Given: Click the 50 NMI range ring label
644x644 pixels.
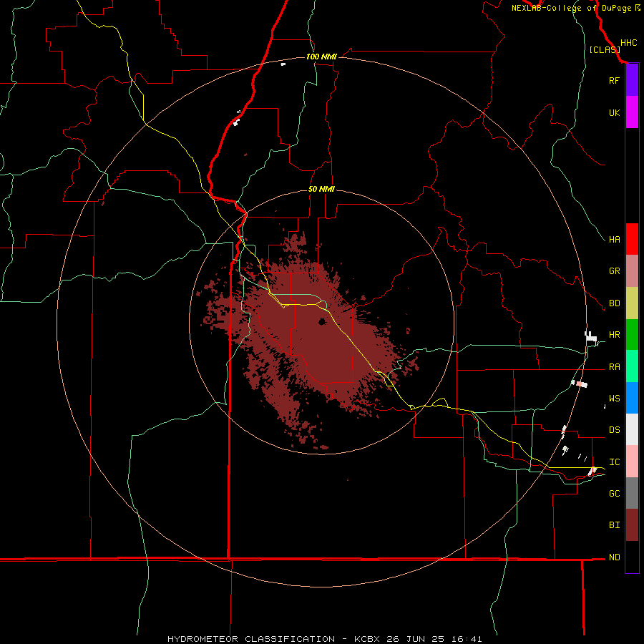Looking at the screenshot, I should [x=321, y=189].
